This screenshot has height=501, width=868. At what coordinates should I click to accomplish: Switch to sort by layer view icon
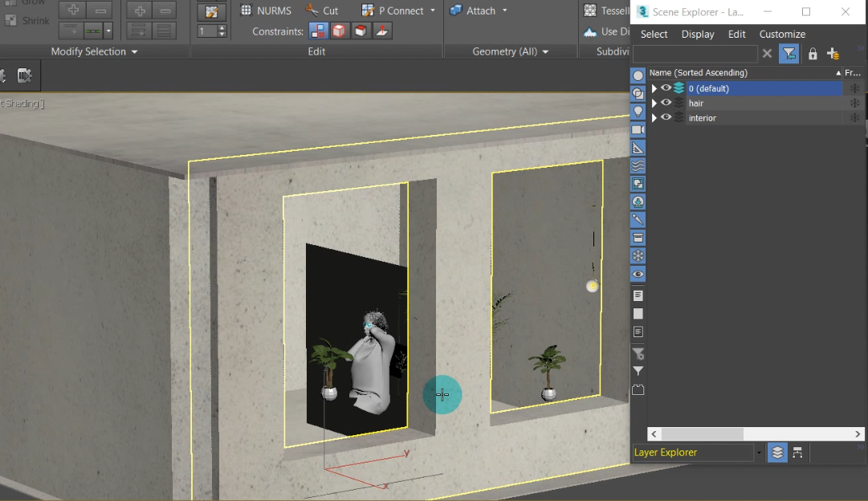coord(777,452)
